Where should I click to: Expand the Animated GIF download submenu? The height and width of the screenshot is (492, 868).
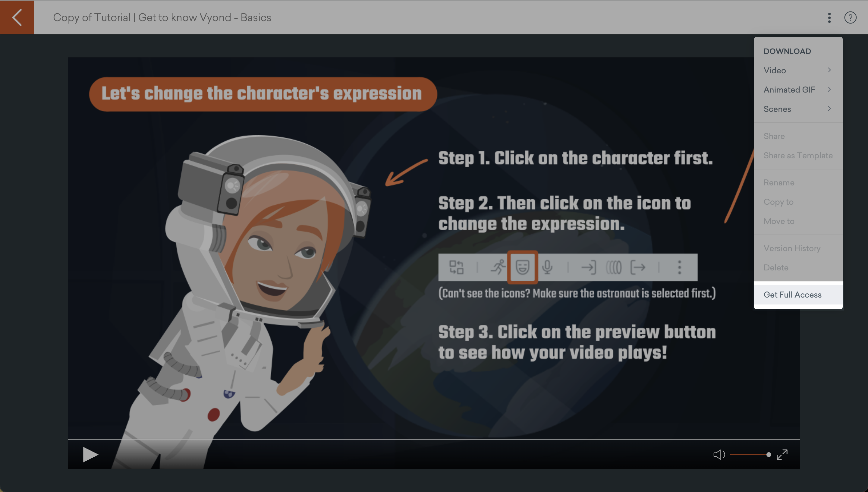798,90
